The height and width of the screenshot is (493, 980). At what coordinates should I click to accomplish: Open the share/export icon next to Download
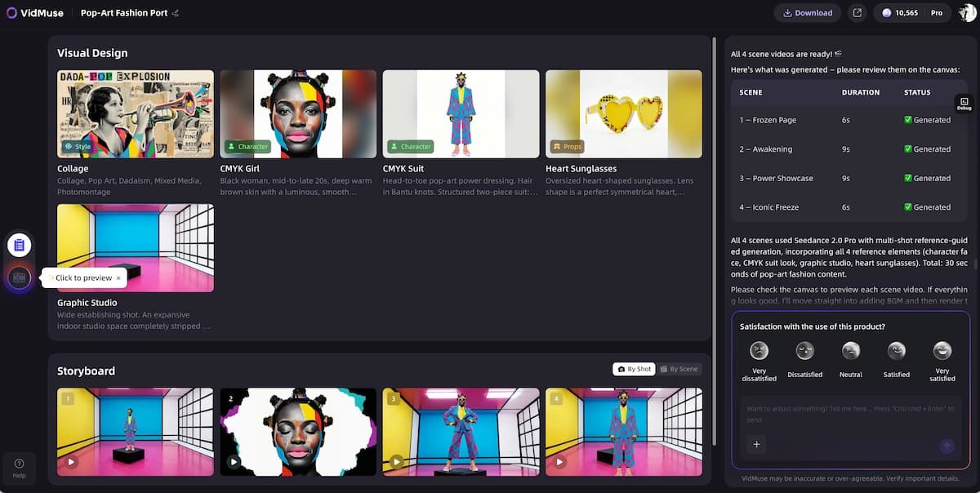point(857,13)
